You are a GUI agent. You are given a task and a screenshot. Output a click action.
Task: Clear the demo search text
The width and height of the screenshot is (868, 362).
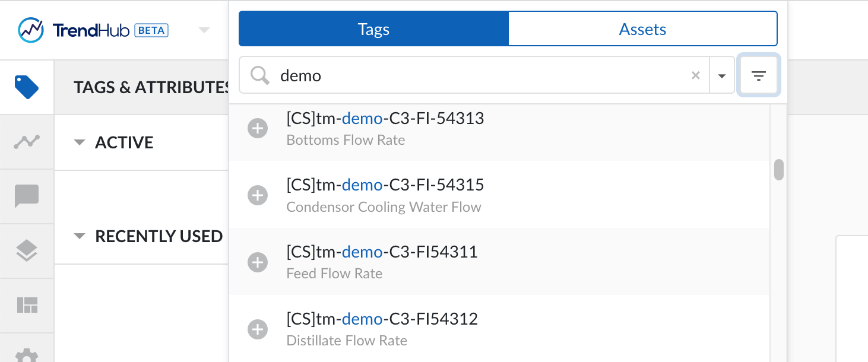696,75
